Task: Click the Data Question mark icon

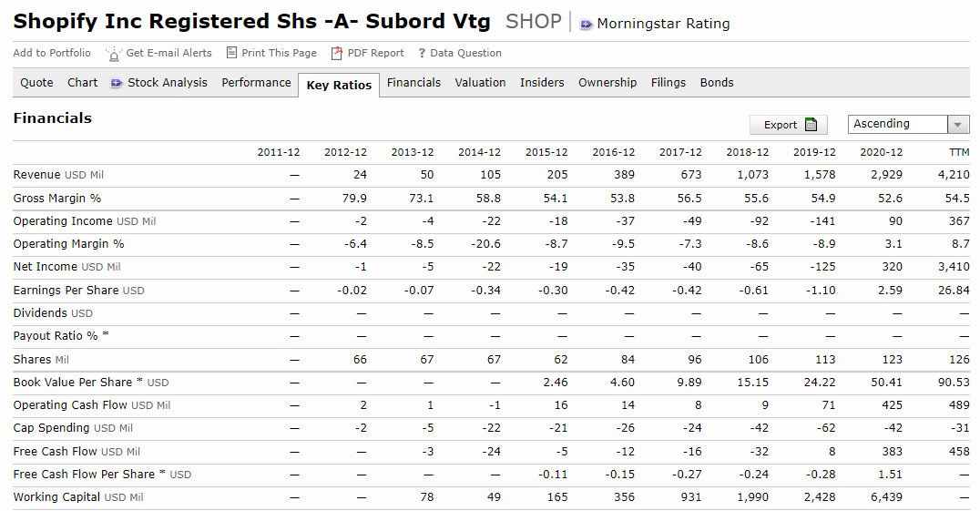Action: (x=422, y=54)
